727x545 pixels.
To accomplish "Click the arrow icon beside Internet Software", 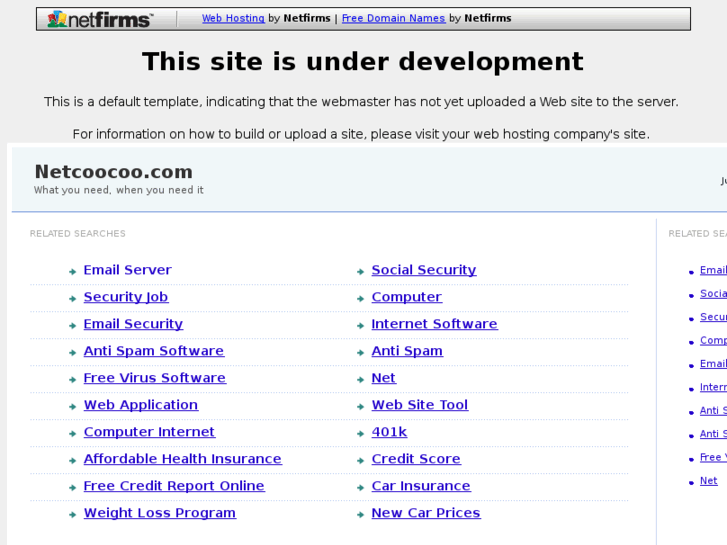I will tap(361, 326).
